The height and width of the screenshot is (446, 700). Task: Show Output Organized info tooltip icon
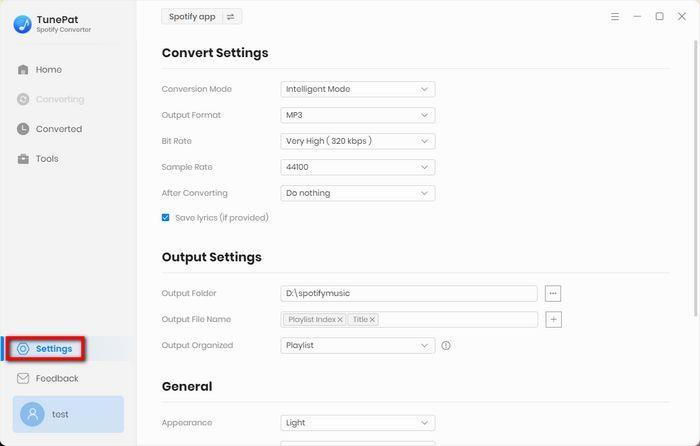[446, 346]
